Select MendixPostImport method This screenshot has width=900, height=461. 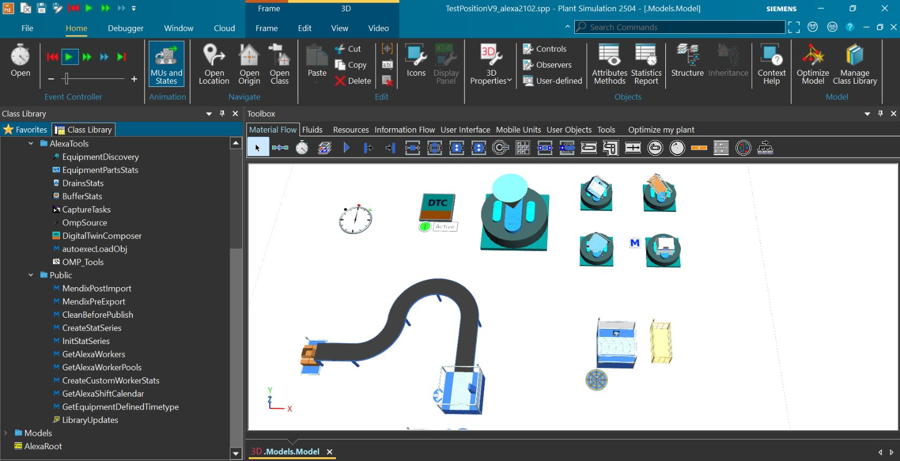click(96, 288)
